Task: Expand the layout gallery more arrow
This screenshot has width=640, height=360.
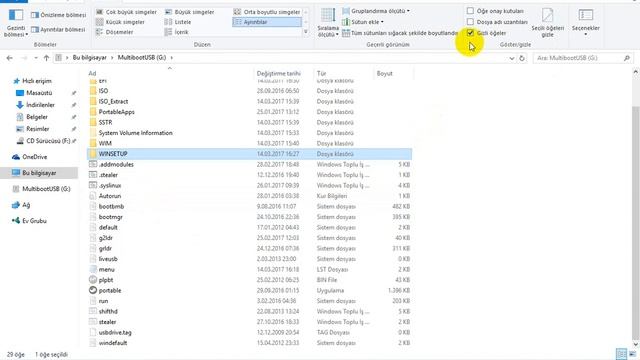Action: 306,31
